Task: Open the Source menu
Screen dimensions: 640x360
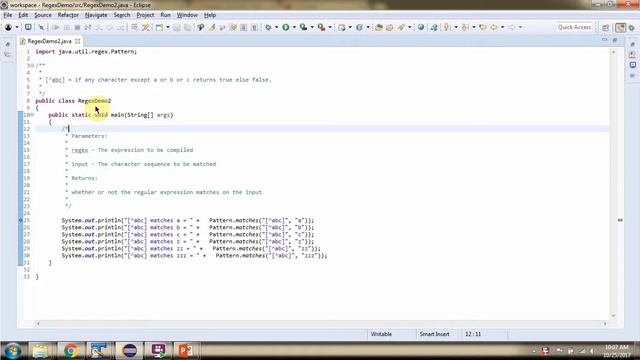Action: tap(43, 15)
